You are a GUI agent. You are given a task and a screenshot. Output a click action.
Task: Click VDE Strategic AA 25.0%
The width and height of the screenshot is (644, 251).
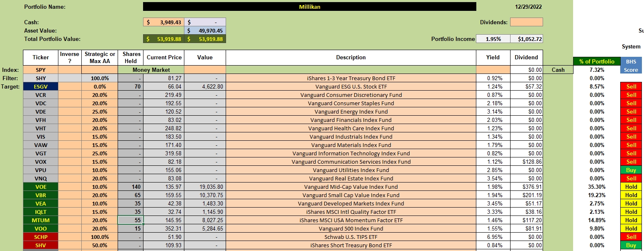[x=100, y=112]
